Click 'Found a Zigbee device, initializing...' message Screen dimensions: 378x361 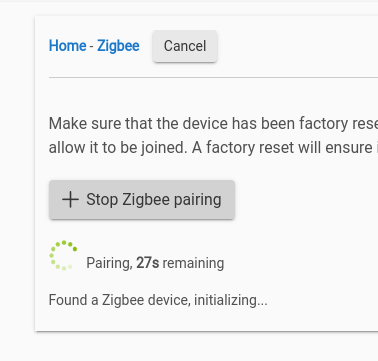(x=158, y=300)
